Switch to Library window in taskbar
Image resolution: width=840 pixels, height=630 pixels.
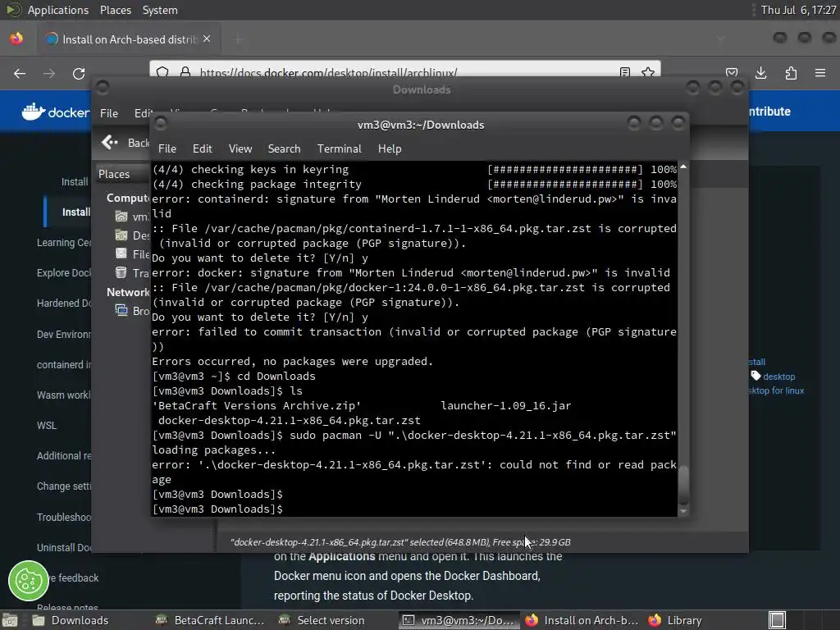(675, 620)
